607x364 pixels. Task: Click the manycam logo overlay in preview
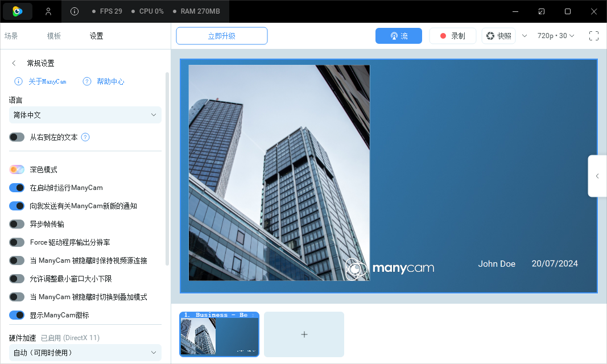(390, 268)
